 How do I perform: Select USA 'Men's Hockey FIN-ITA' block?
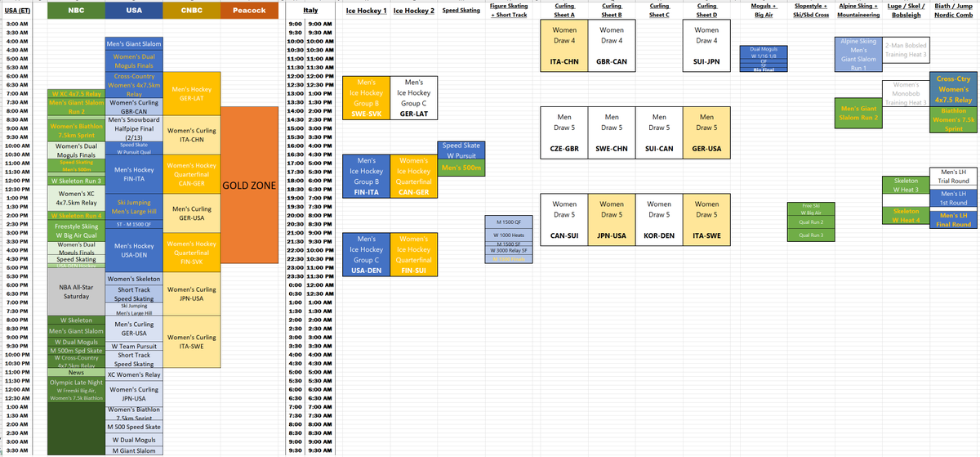pyautogui.click(x=134, y=172)
